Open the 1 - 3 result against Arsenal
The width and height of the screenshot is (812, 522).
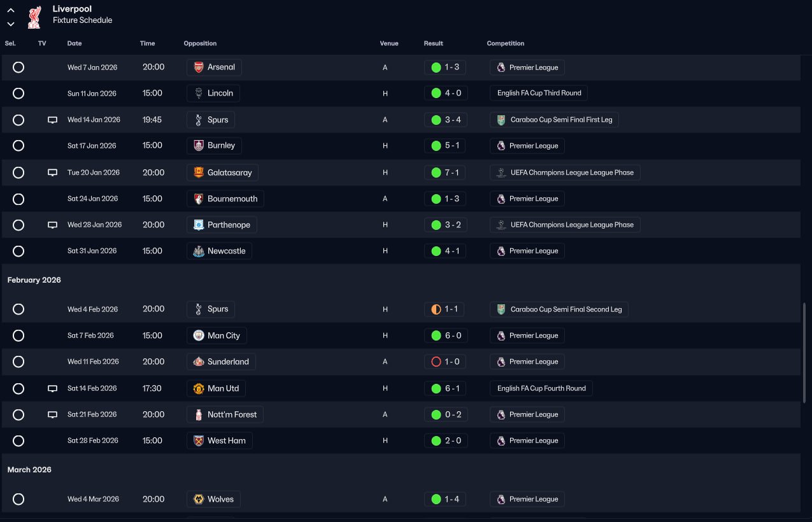(445, 67)
